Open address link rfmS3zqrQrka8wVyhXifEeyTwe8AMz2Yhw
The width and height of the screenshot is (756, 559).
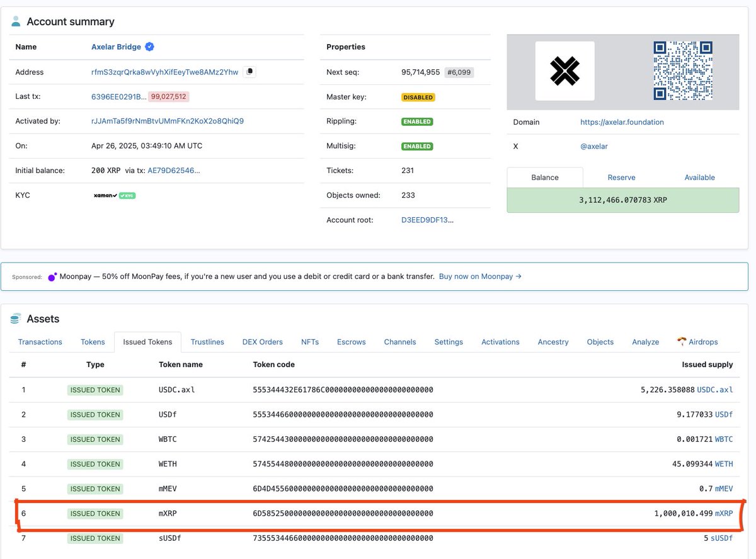tap(165, 72)
